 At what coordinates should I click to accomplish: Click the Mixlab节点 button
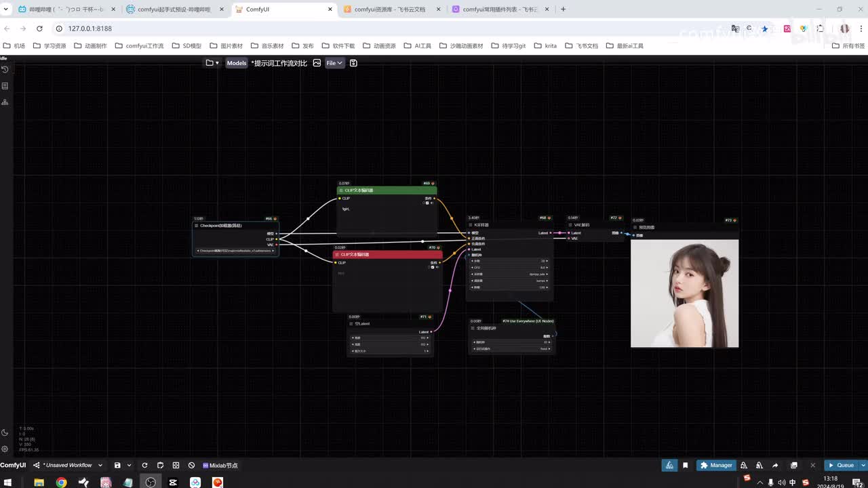coord(220,466)
